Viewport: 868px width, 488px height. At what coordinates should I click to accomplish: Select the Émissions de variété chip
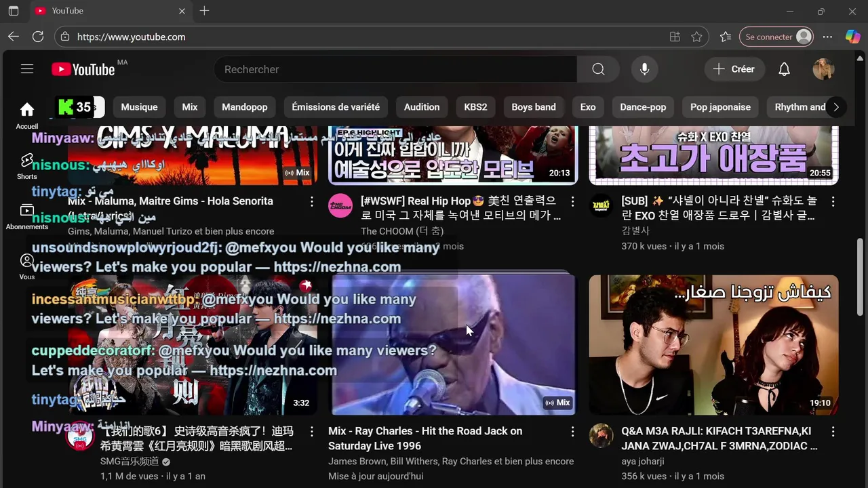click(x=336, y=107)
